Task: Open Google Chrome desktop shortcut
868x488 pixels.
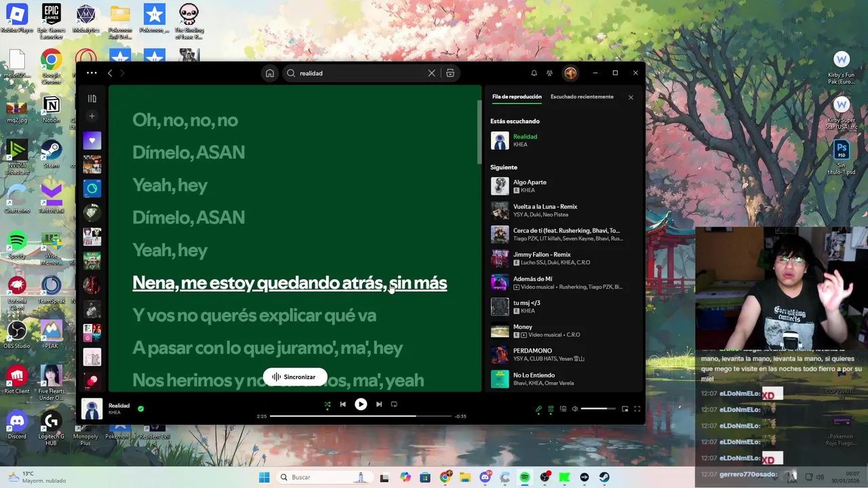Action: pos(51,66)
